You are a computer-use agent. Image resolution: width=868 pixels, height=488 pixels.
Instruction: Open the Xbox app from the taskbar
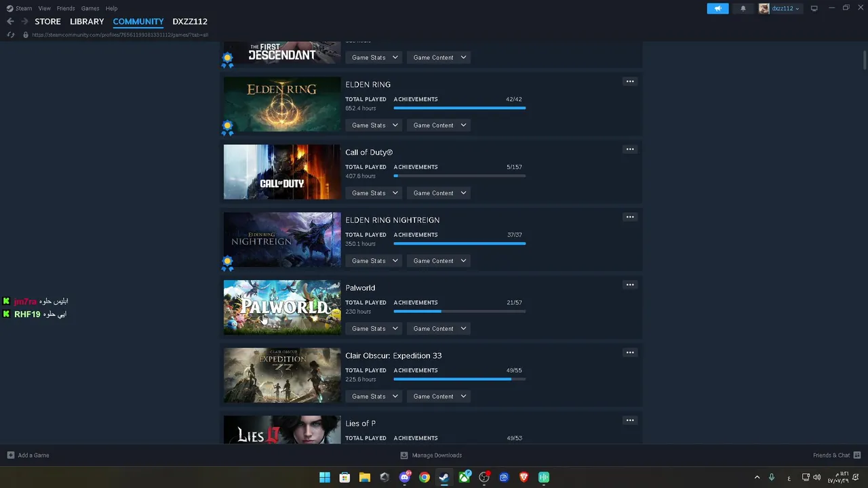pyautogui.click(x=465, y=477)
